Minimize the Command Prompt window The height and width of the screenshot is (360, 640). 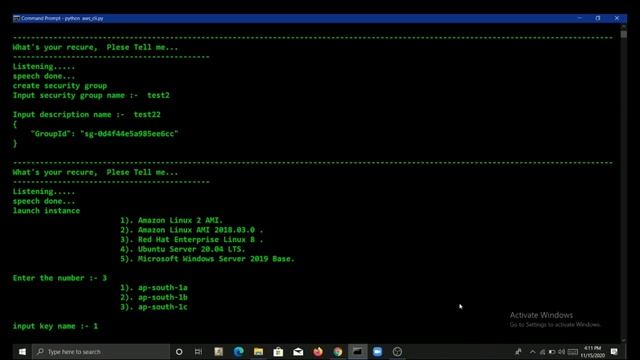point(579,18)
